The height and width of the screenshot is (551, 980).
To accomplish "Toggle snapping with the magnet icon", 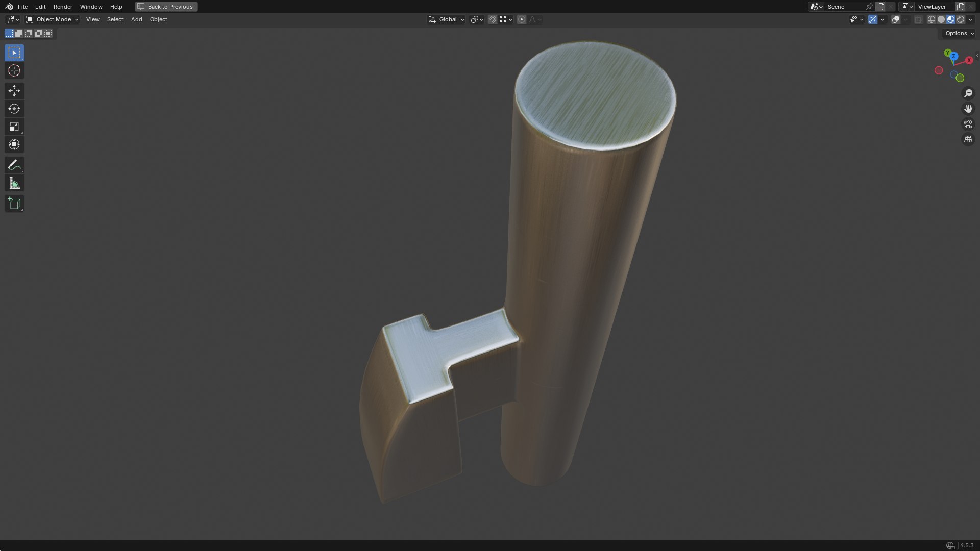I will 492,19.
